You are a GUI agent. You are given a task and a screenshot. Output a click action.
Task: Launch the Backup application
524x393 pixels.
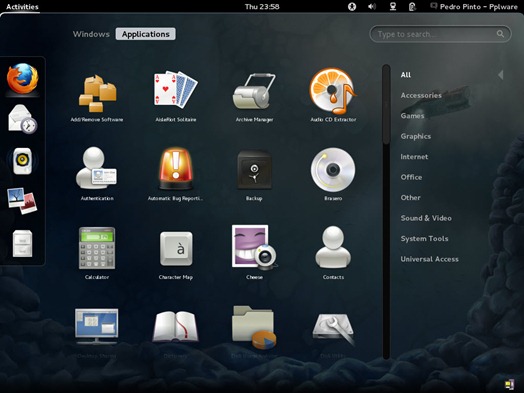click(x=254, y=175)
